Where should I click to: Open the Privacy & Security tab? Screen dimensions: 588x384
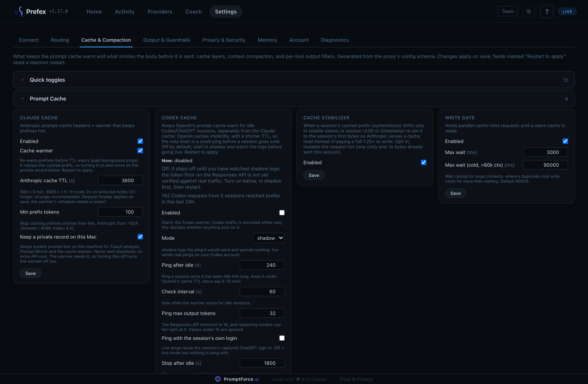coord(224,40)
